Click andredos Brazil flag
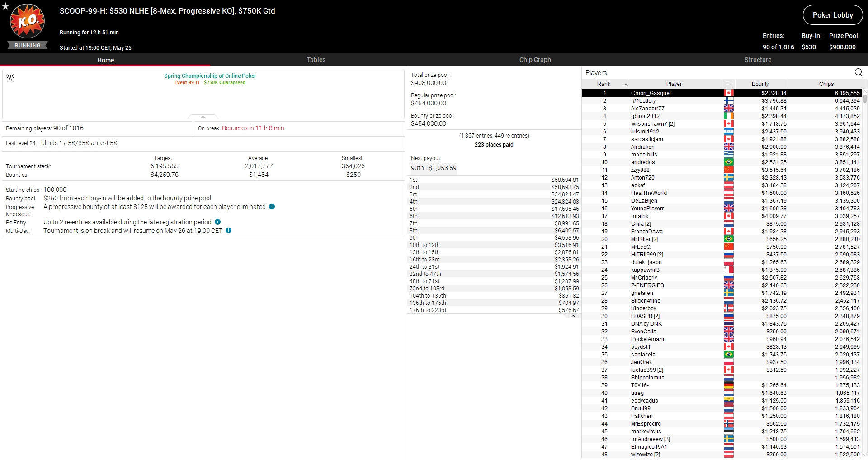The image size is (868, 460). pos(728,162)
